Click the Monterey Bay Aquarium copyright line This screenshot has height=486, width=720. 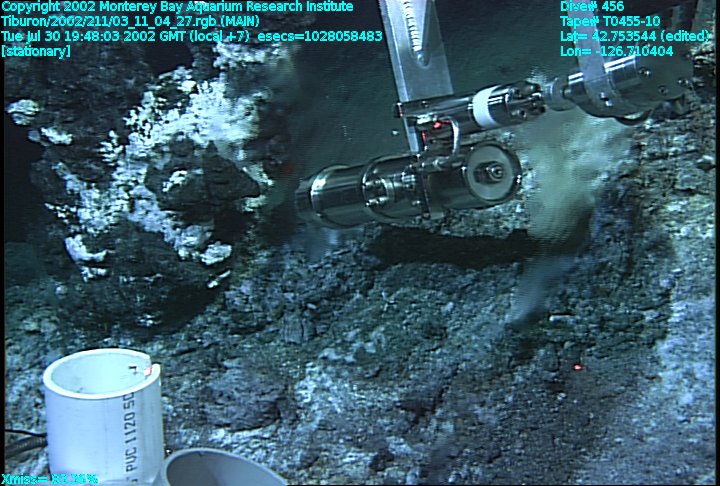pyautogui.click(x=177, y=7)
